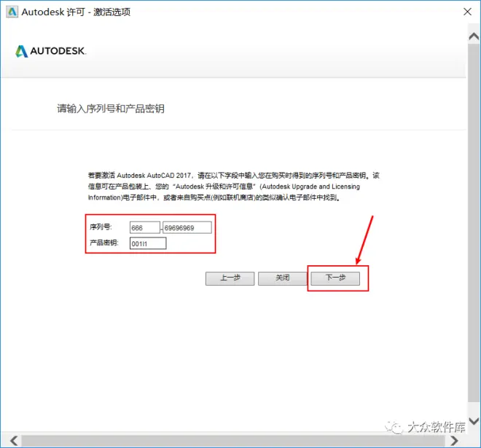Click the window title Autodesk 许可 - 激活选项
Viewport: 481px width, 448px height.
pyautogui.click(x=76, y=12)
